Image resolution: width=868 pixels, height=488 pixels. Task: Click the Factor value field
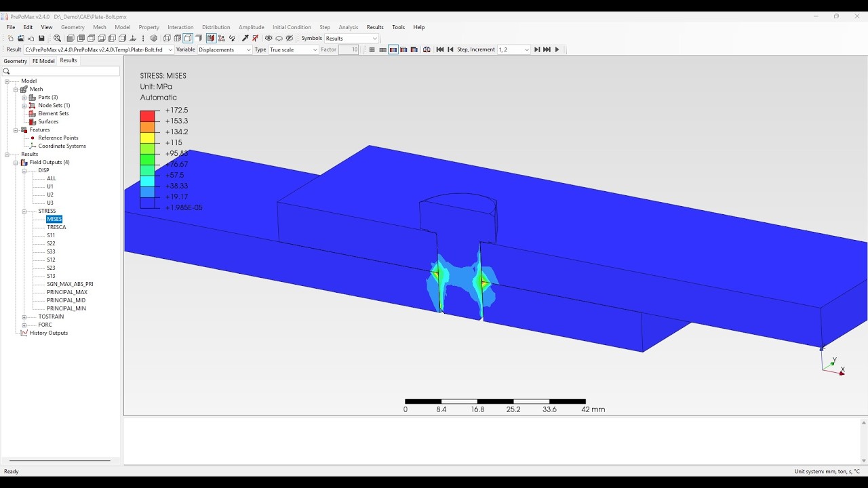click(x=349, y=49)
